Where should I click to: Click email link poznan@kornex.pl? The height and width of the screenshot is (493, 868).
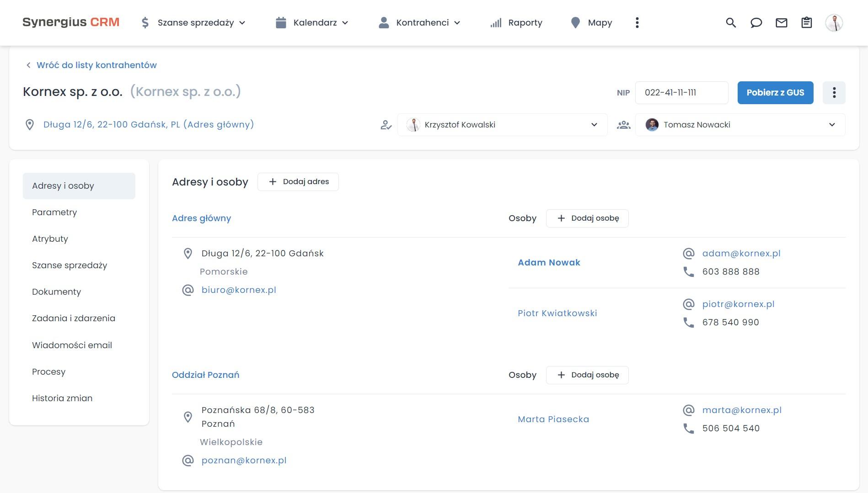coord(244,461)
